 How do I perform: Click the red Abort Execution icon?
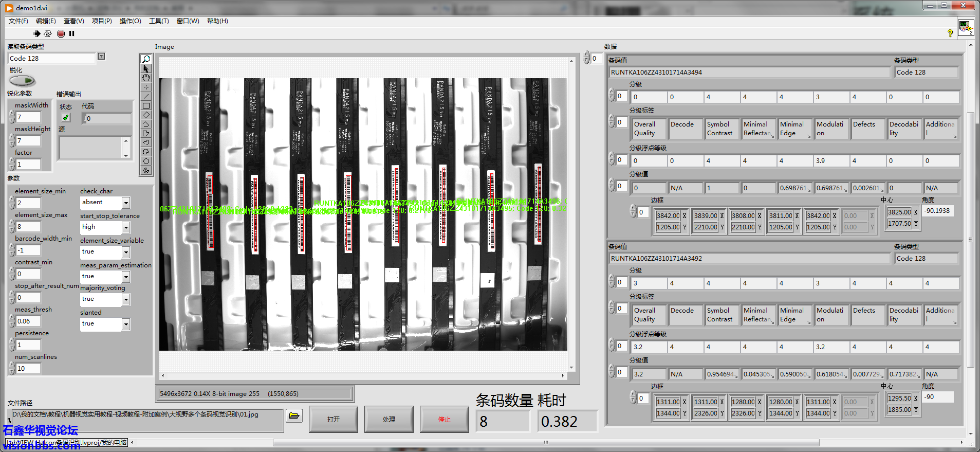pyautogui.click(x=61, y=33)
